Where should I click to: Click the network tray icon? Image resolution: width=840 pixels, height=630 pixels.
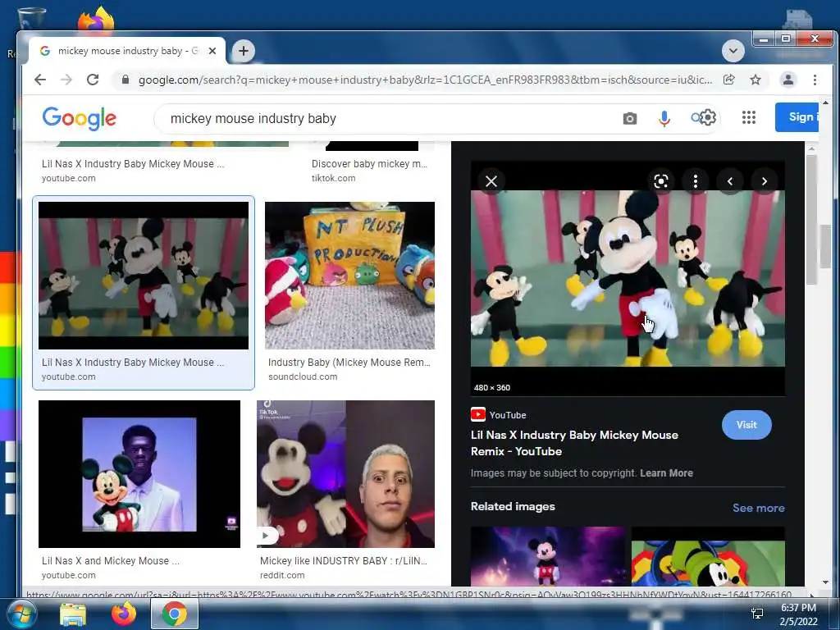[757, 614]
